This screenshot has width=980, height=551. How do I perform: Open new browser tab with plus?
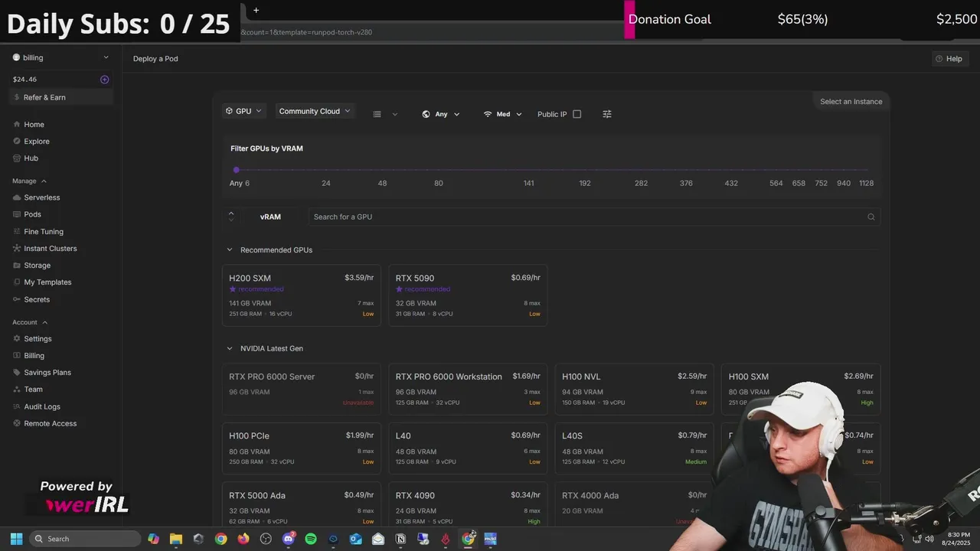click(x=256, y=10)
